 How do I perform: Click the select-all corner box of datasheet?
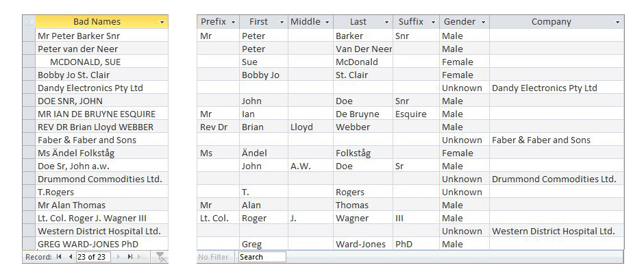(x=29, y=22)
